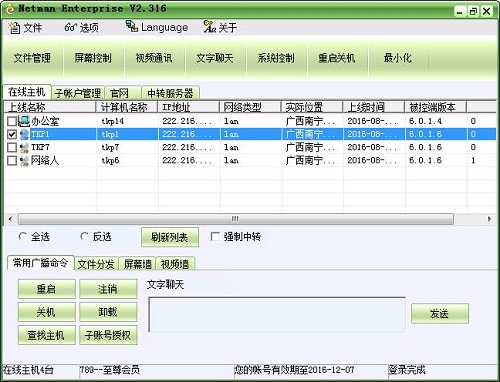
Task: Click the 关于 about icon
Action: (210, 27)
